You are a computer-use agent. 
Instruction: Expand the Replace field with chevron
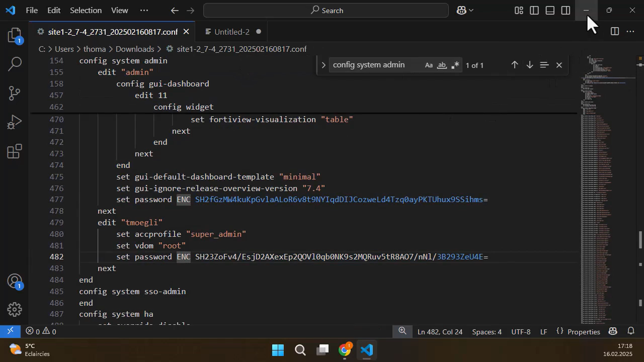[x=324, y=65]
